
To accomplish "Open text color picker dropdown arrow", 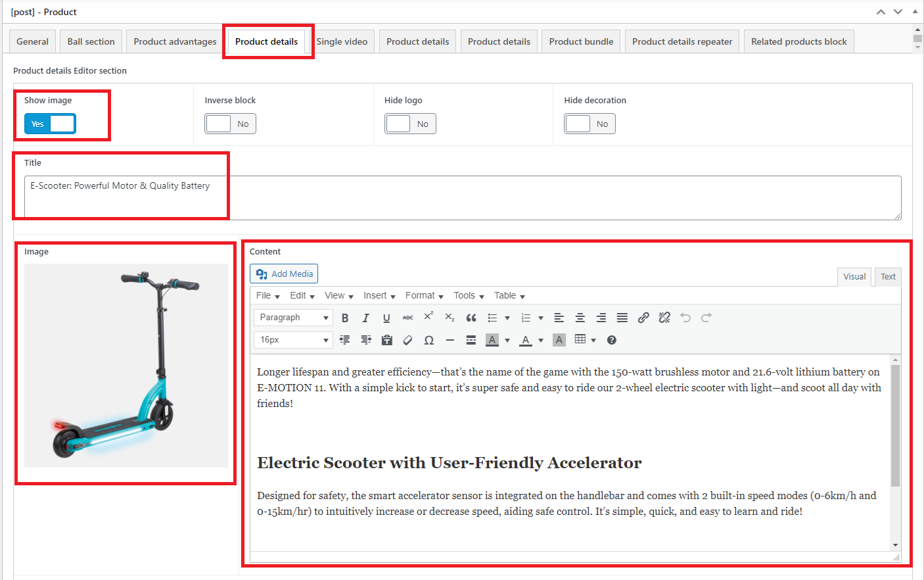I will click(x=541, y=341).
